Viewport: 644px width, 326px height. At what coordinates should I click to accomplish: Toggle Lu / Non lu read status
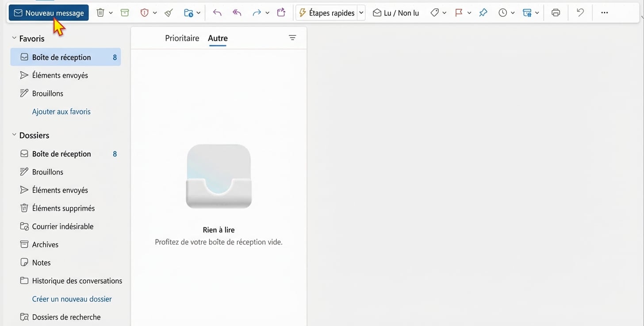click(395, 13)
